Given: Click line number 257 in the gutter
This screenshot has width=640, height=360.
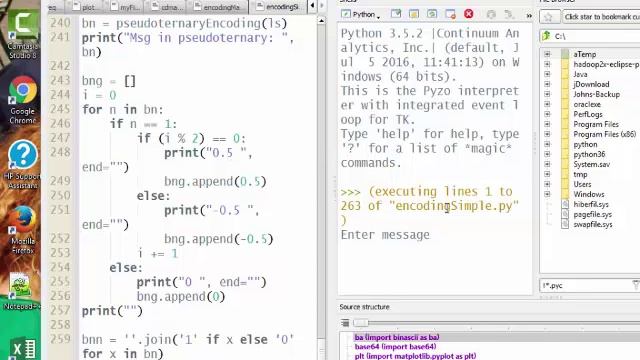Looking at the screenshot, I should pyautogui.click(x=60, y=310).
